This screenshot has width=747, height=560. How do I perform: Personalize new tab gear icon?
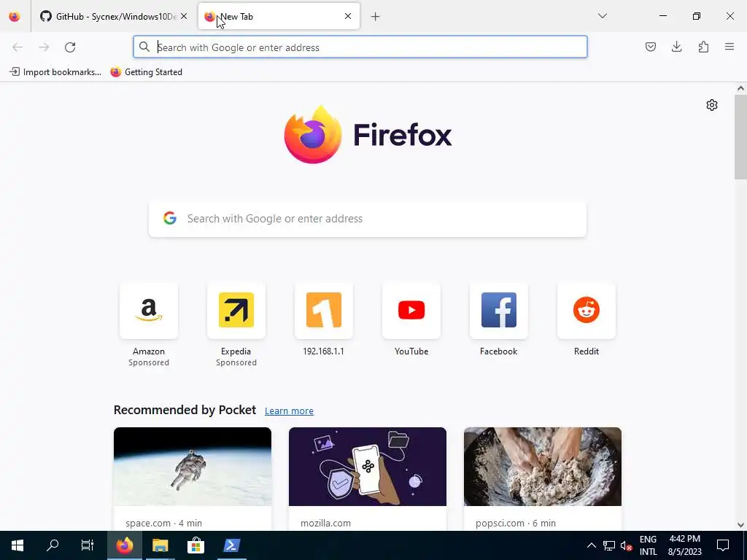(x=712, y=105)
